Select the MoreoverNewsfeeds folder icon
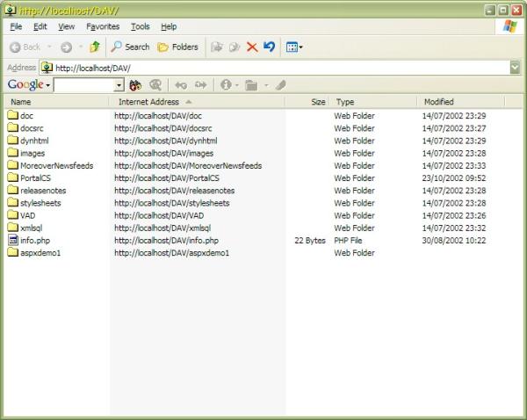This screenshot has width=527, height=420. [x=13, y=165]
